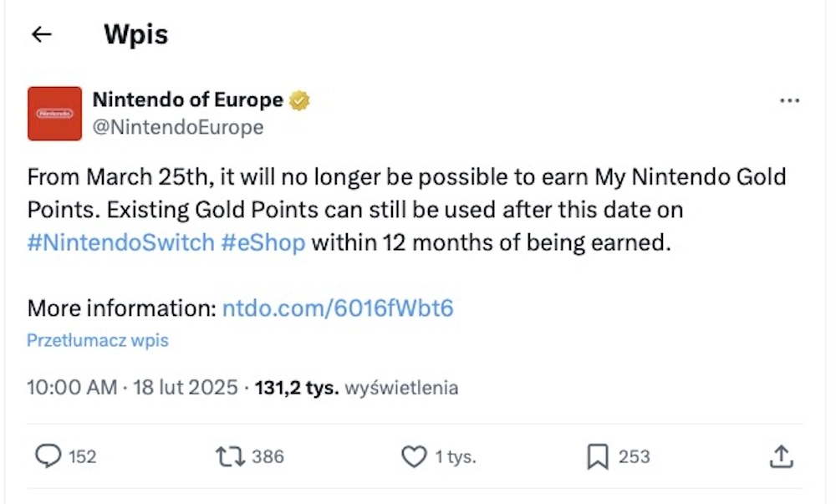Open the 10:00 AM · 18 lut 2025 timestamp
This screenshot has width=836, height=504.
(132, 387)
